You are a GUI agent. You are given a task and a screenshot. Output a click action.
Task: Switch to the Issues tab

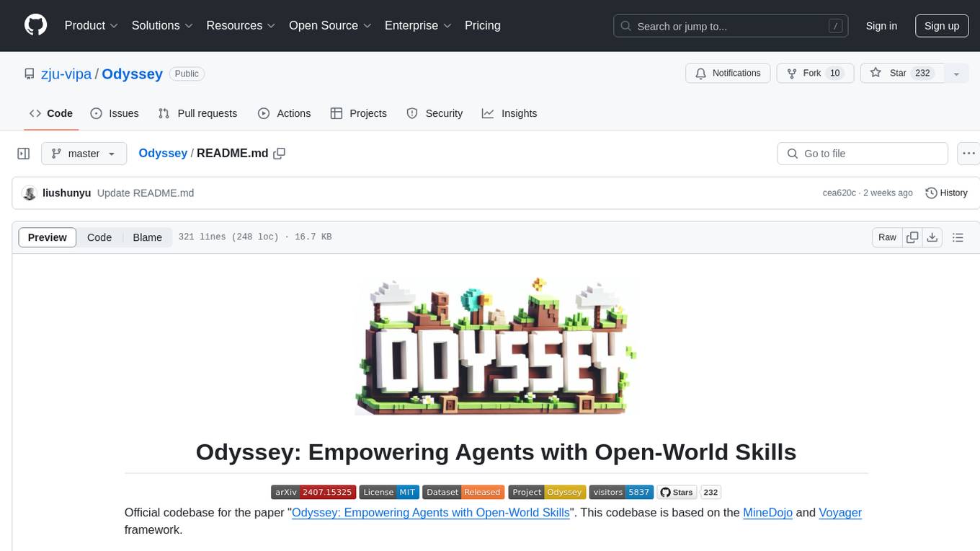coord(115,113)
